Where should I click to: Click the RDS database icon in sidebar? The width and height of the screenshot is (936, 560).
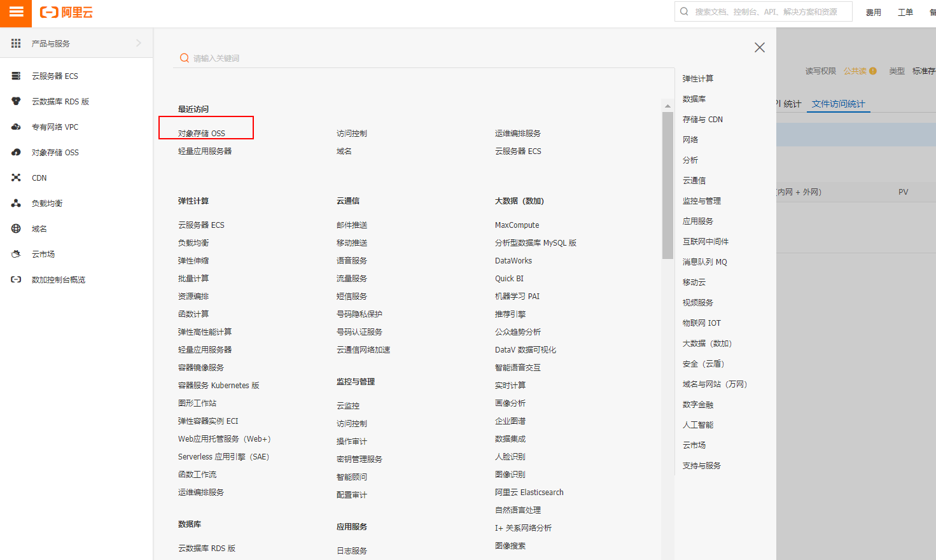[x=16, y=101]
